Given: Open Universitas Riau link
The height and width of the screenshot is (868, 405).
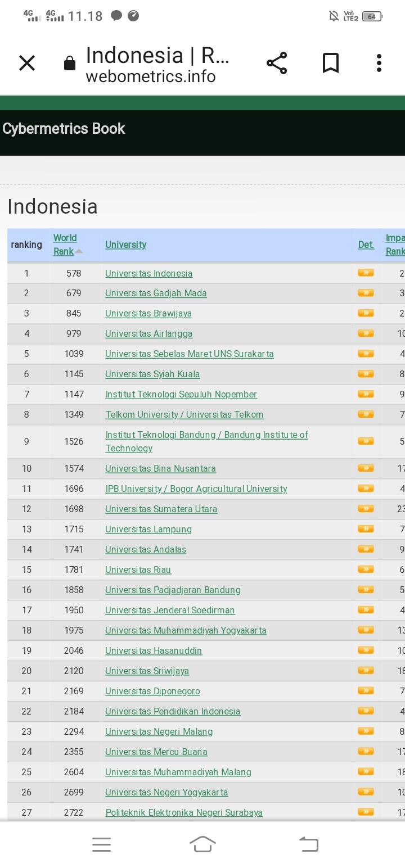Looking at the screenshot, I should [138, 569].
